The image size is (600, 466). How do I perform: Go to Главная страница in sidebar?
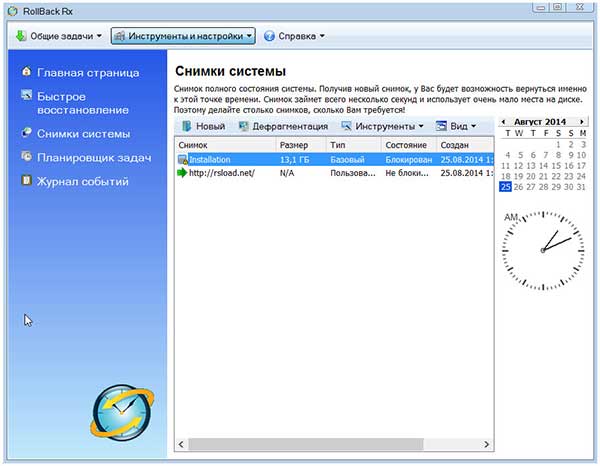(x=88, y=73)
